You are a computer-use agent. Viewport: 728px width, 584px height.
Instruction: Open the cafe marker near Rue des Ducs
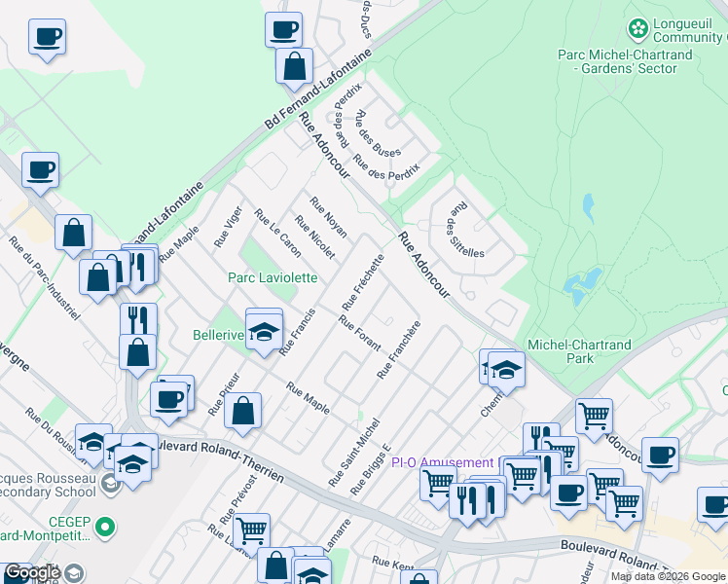(283, 30)
